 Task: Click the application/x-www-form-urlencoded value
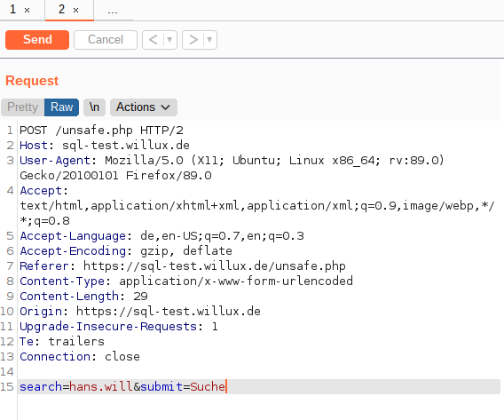click(x=236, y=281)
